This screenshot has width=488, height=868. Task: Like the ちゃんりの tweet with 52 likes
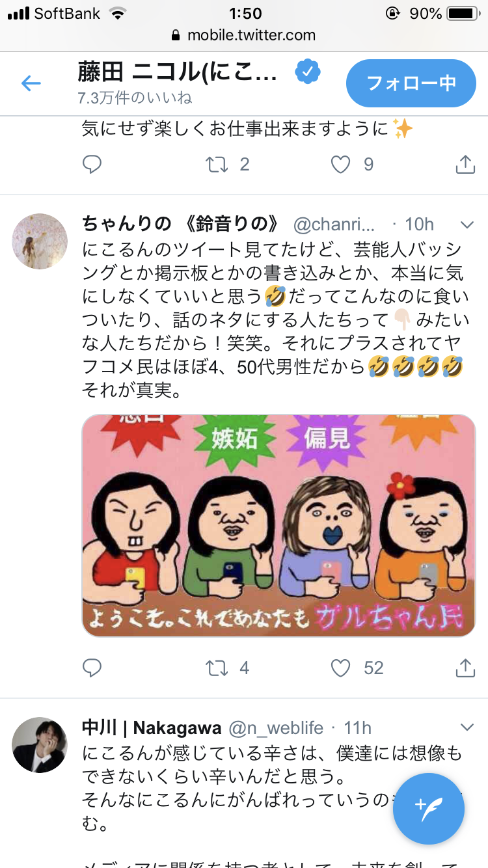(341, 668)
